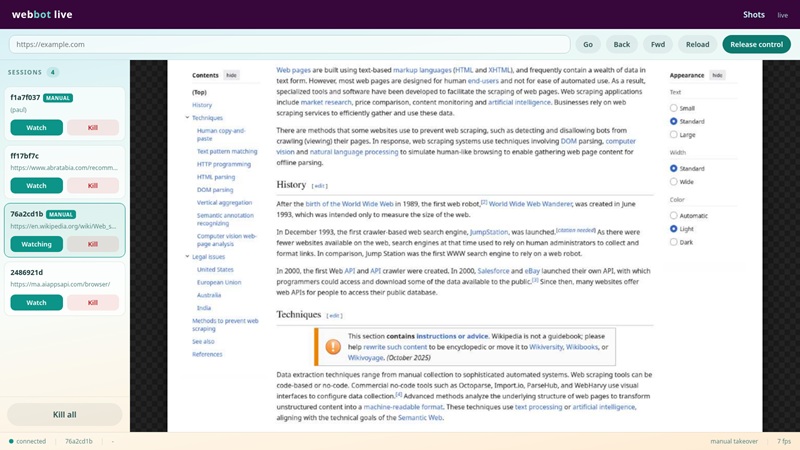This screenshot has width=800, height=450.
Task: Select Light color radio
Action: 673,229
